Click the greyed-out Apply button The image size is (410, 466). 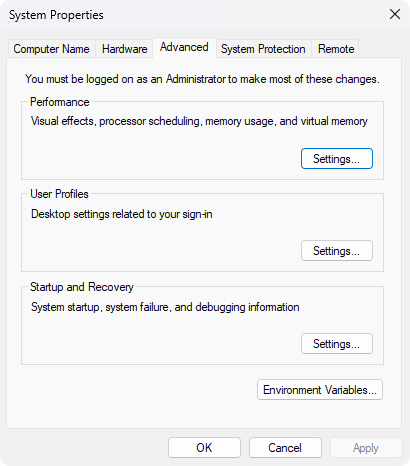point(366,448)
